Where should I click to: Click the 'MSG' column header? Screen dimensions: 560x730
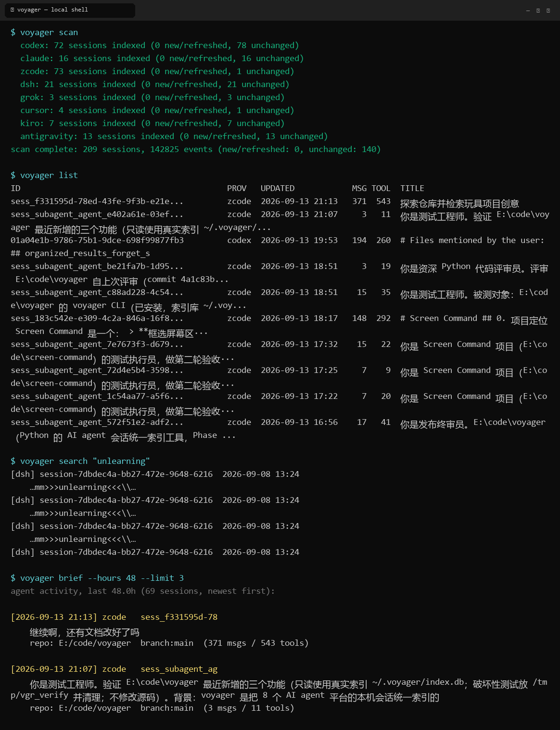click(359, 188)
